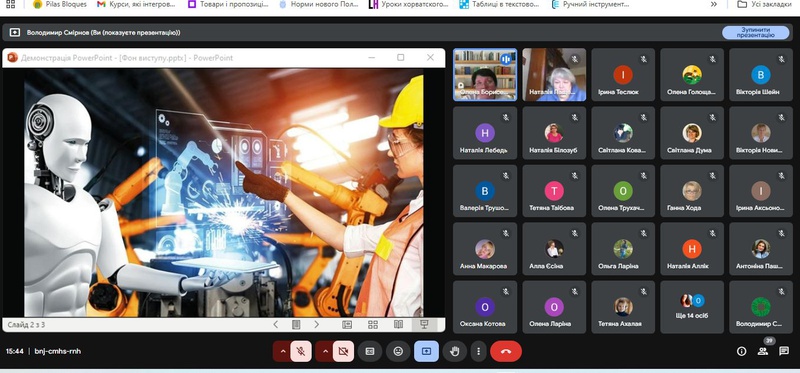Open the Pilas Bloques bookmark
The image size is (800, 373).
[60, 5]
